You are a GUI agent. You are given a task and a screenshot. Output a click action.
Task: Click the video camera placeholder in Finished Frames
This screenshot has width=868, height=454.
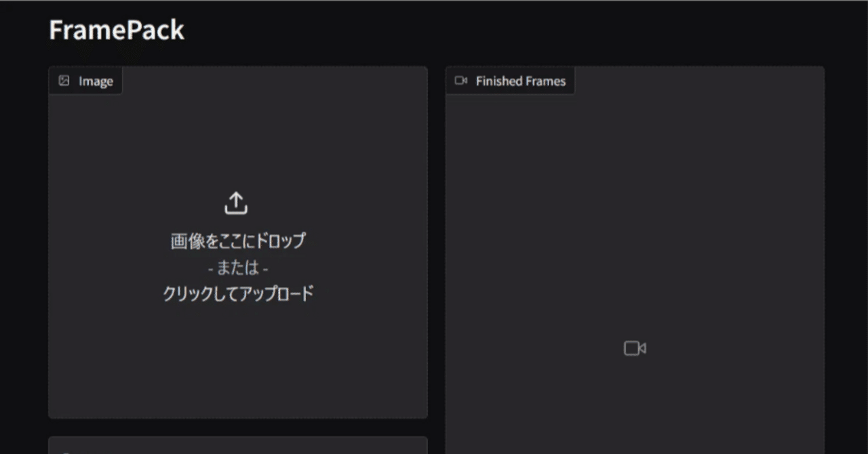coord(634,348)
